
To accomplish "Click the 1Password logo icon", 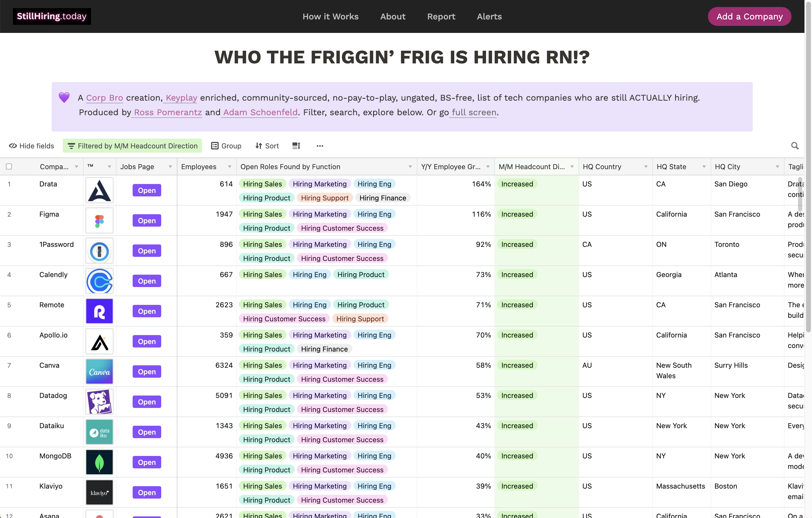I will 99,251.
